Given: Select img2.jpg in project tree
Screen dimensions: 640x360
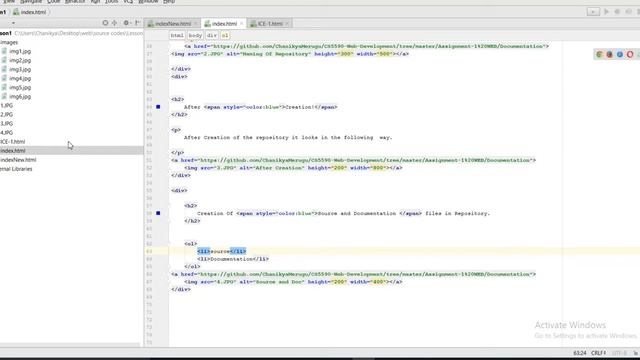Looking at the screenshot, I should [x=20, y=60].
